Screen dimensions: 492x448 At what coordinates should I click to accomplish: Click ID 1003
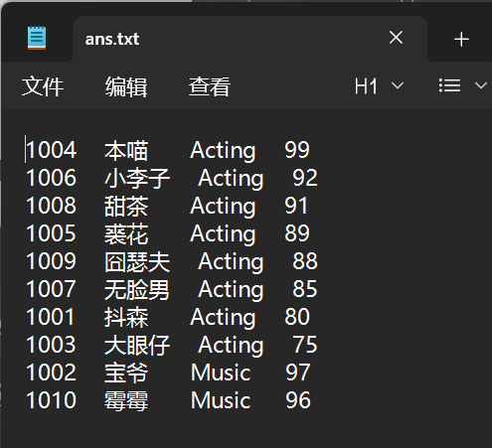point(52,345)
